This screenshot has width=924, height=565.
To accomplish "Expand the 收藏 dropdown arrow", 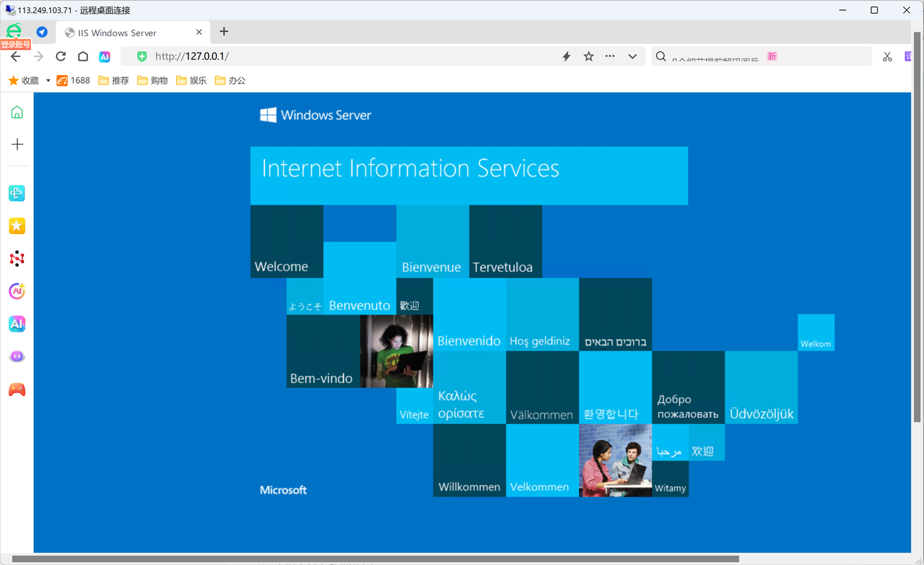I will [x=48, y=80].
